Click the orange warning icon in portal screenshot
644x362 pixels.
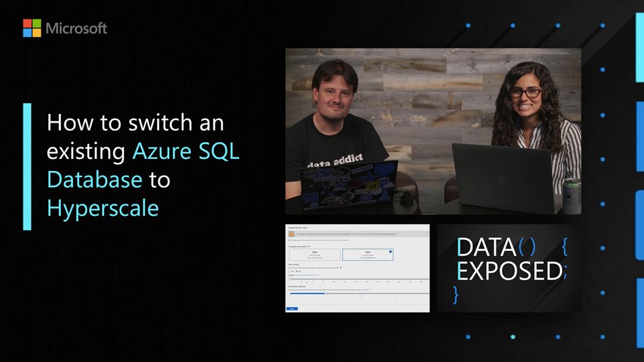point(292,234)
